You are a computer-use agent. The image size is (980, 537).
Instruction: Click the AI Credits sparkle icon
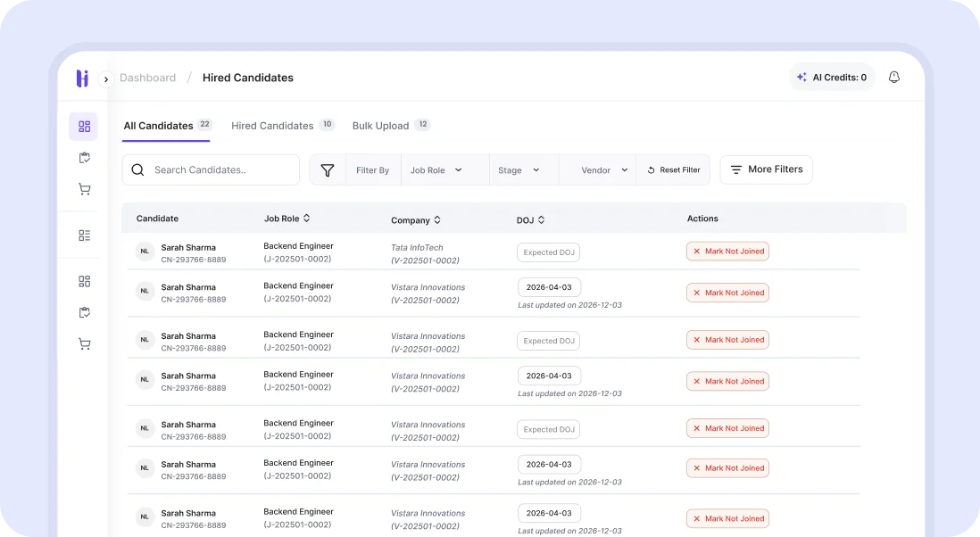[801, 77]
